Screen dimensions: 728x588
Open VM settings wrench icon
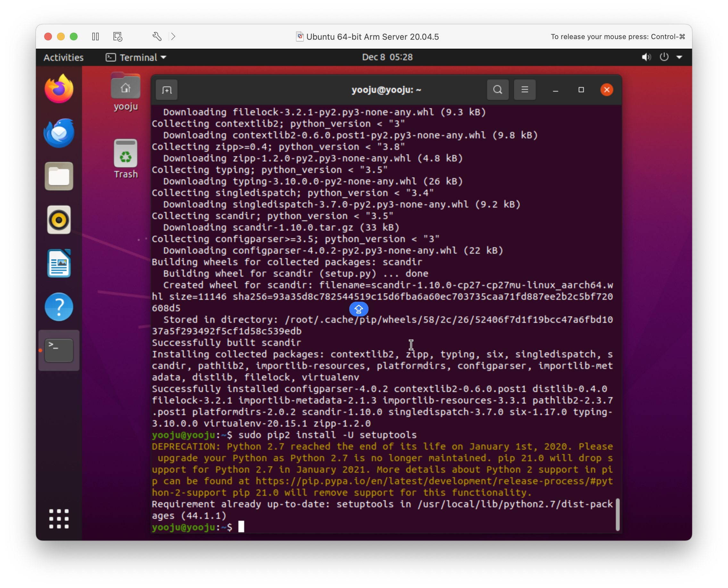[x=157, y=37]
